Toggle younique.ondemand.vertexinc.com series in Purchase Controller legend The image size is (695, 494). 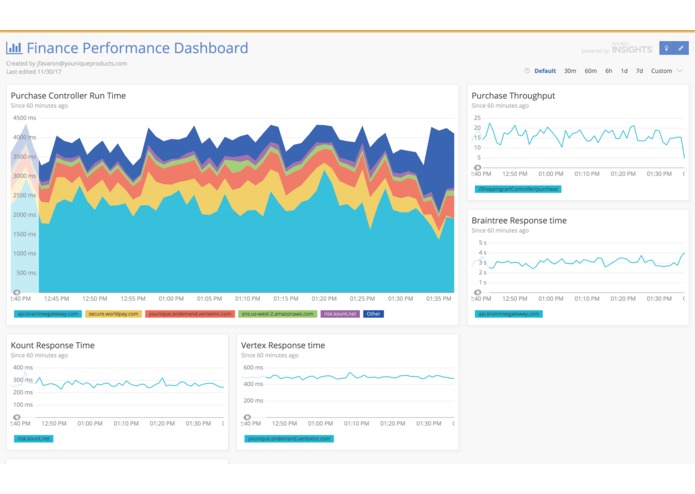click(x=190, y=314)
